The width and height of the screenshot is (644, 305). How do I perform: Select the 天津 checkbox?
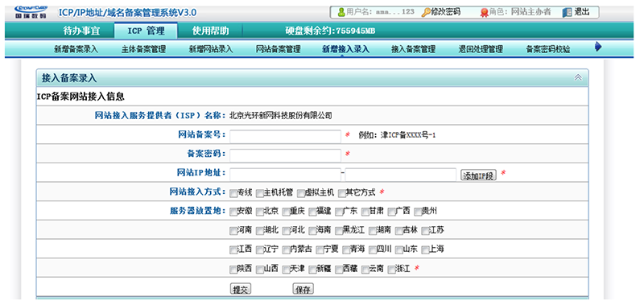tap(286, 270)
